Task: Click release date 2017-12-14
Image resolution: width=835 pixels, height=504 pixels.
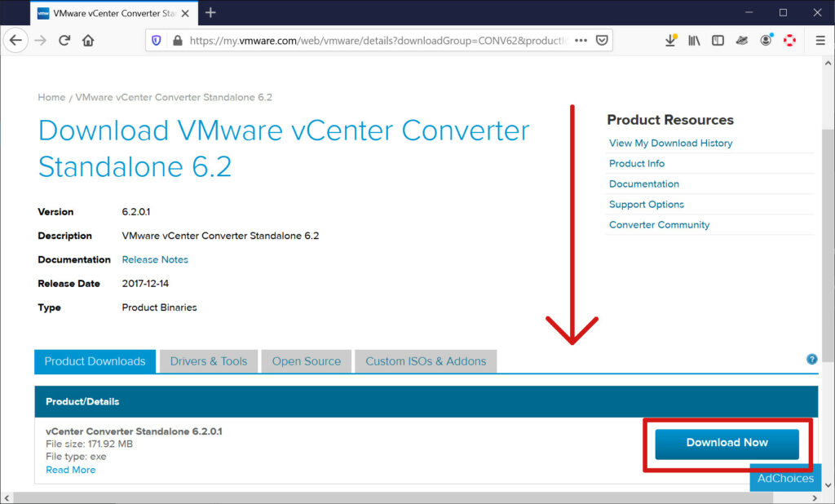Action: coord(145,284)
